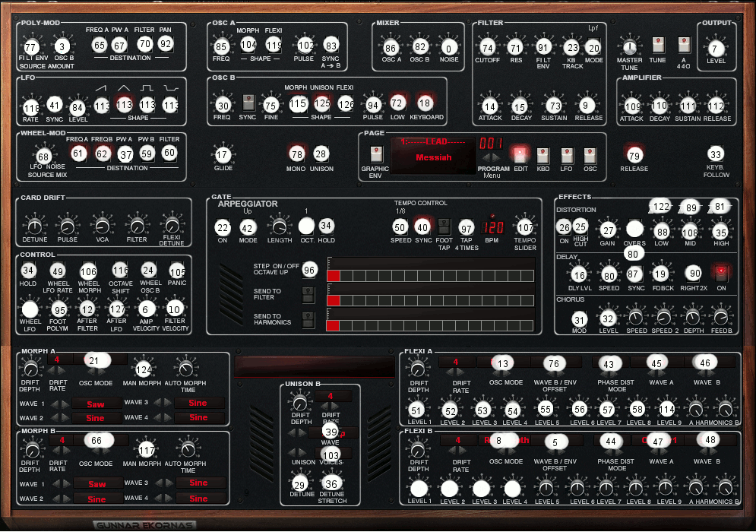Image resolution: width=756 pixels, height=532 pixels.
Task: Click the Filter Attack knob
Action: tap(489, 106)
